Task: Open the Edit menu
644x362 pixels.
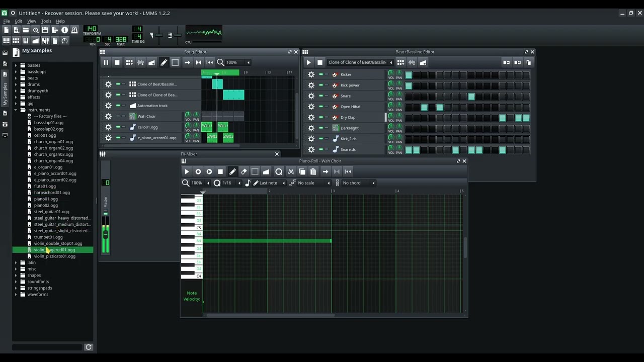Action: point(18,21)
